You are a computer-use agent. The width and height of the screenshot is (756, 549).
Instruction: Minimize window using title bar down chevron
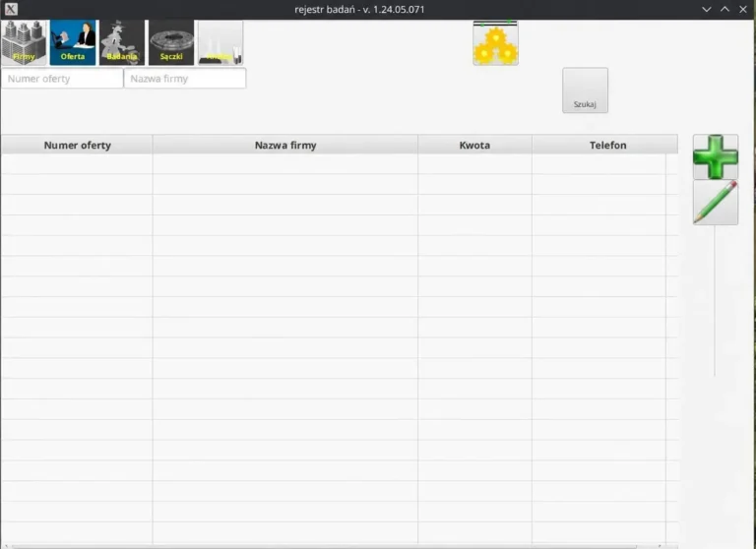click(x=707, y=9)
